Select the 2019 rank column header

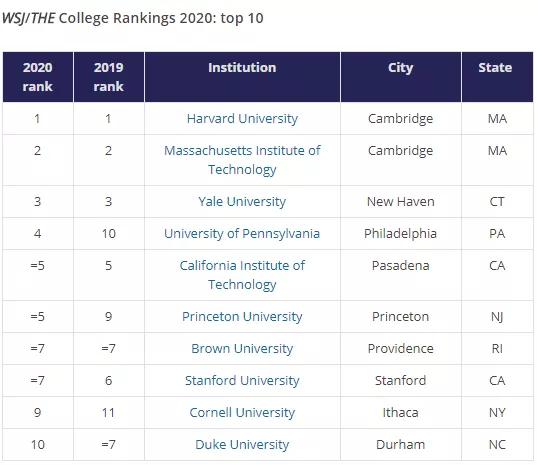(109, 77)
